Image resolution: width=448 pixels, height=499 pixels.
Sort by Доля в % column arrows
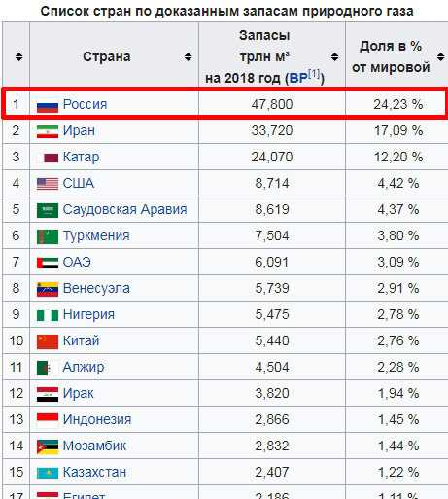(x=440, y=56)
